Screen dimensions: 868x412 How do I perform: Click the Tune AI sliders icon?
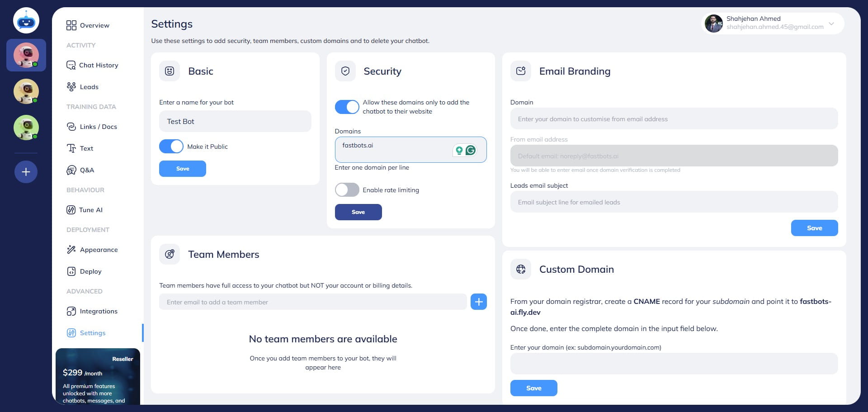click(71, 210)
